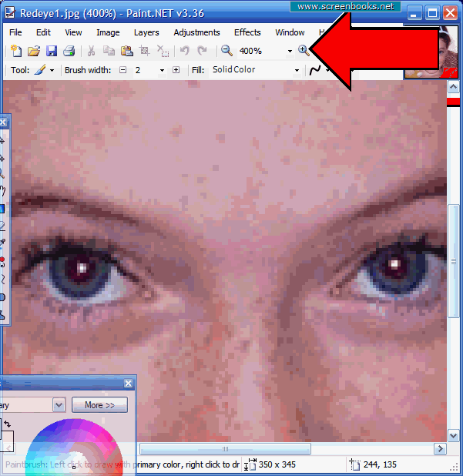The height and width of the screenshot is (476, 463).
Task: Click the New file icon
Action: (15, 51)
